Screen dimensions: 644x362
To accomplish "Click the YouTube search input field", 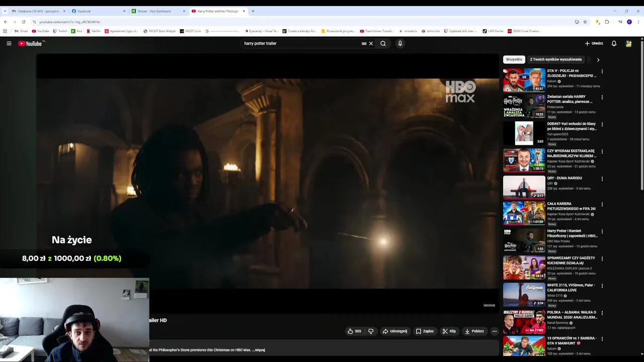I will tap(302, 43).
